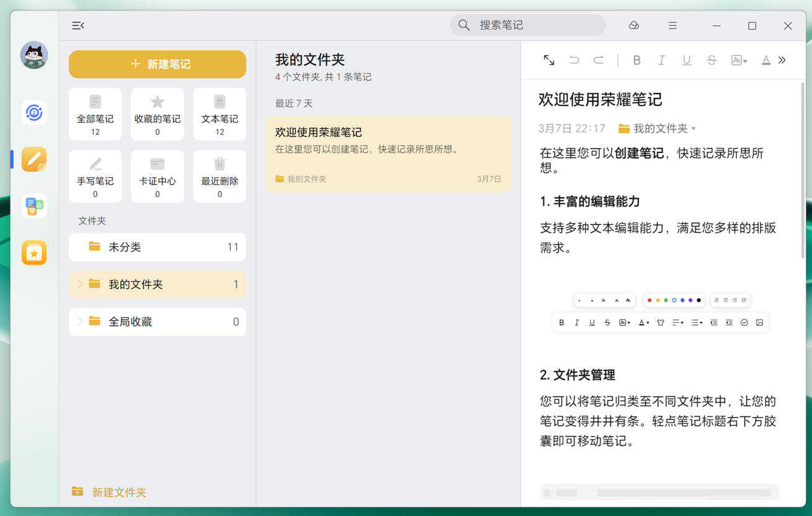Create a new note

[x=157, y=64]
